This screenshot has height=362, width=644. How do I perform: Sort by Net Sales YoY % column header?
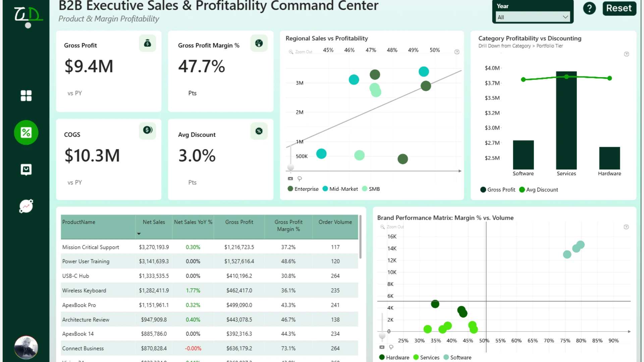point(193,222)
